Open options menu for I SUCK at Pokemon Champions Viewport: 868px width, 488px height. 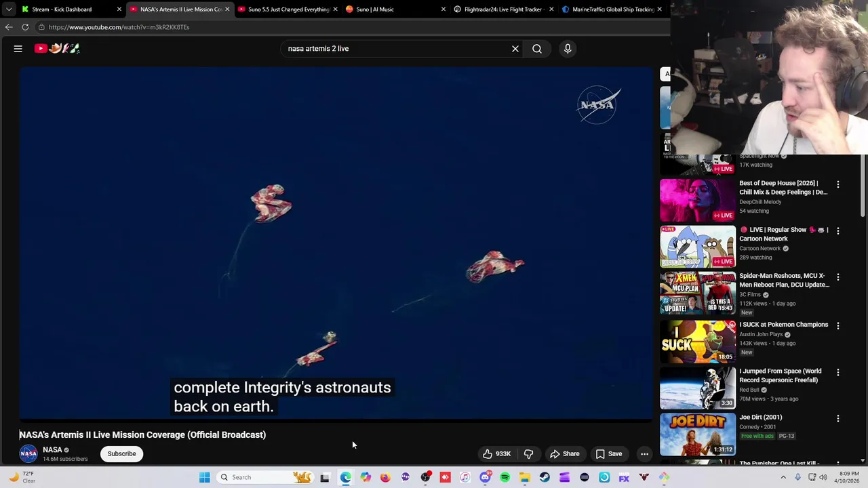(x=837, y=326)
